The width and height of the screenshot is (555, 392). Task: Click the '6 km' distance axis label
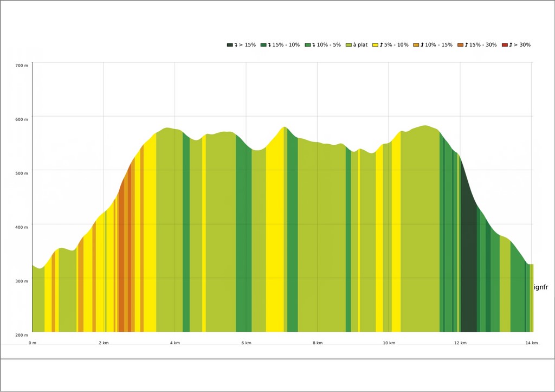tap(246, 343)
